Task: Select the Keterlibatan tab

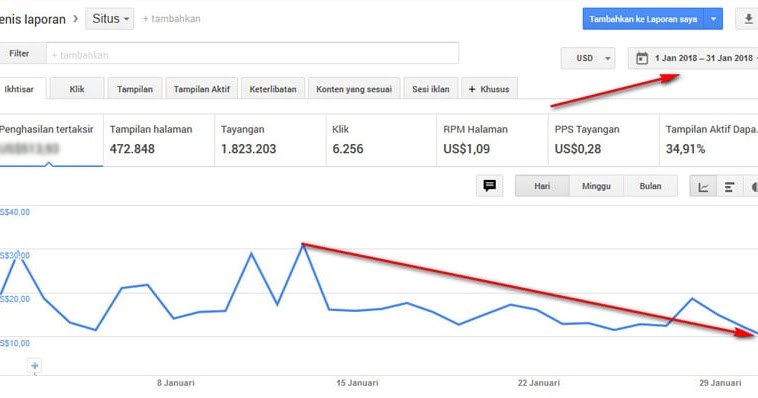Action: [x=273, y=89]
